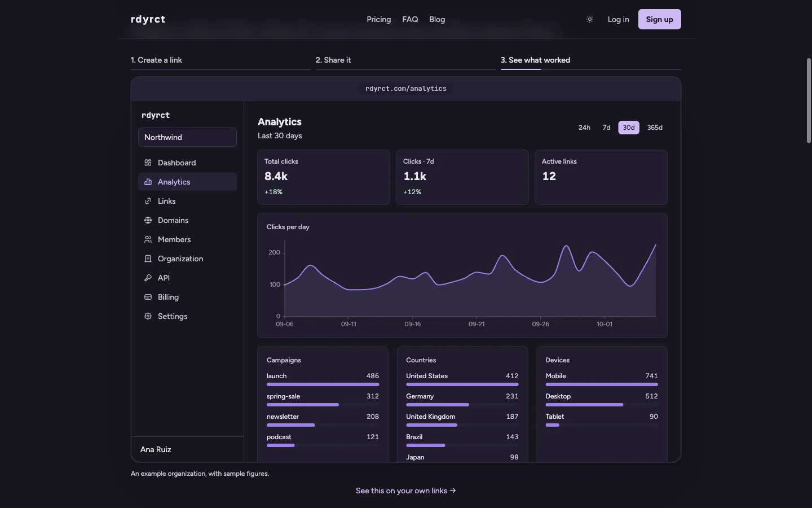Open the Northwind organization selector

(x=187, y=137)
